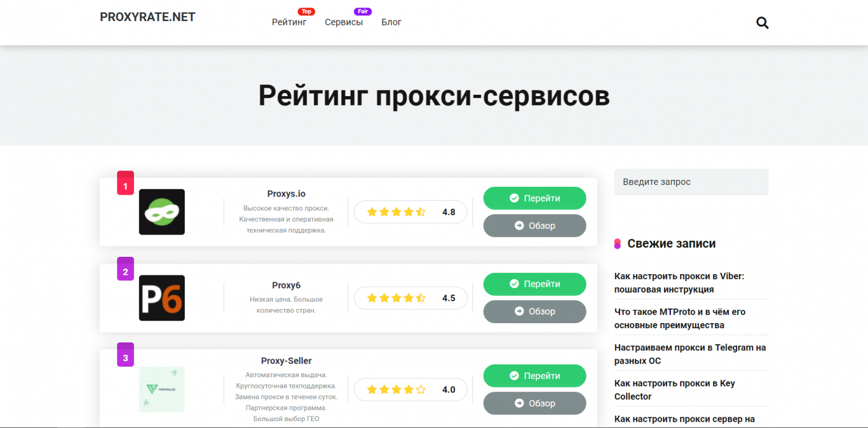Viewport: 868px width, 428px height.
Task: Click the Рейтинг прокси-сервисов page title
Action: pos(434,96)
